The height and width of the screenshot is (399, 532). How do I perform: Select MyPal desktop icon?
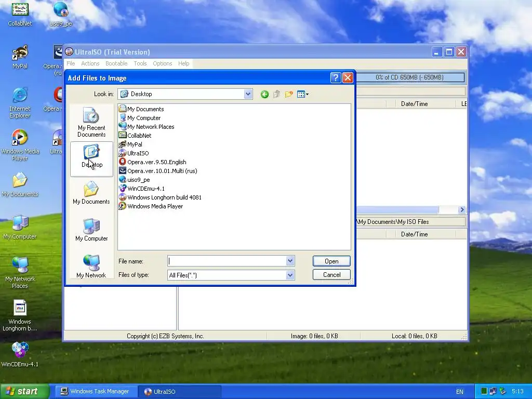coord(20,57)
